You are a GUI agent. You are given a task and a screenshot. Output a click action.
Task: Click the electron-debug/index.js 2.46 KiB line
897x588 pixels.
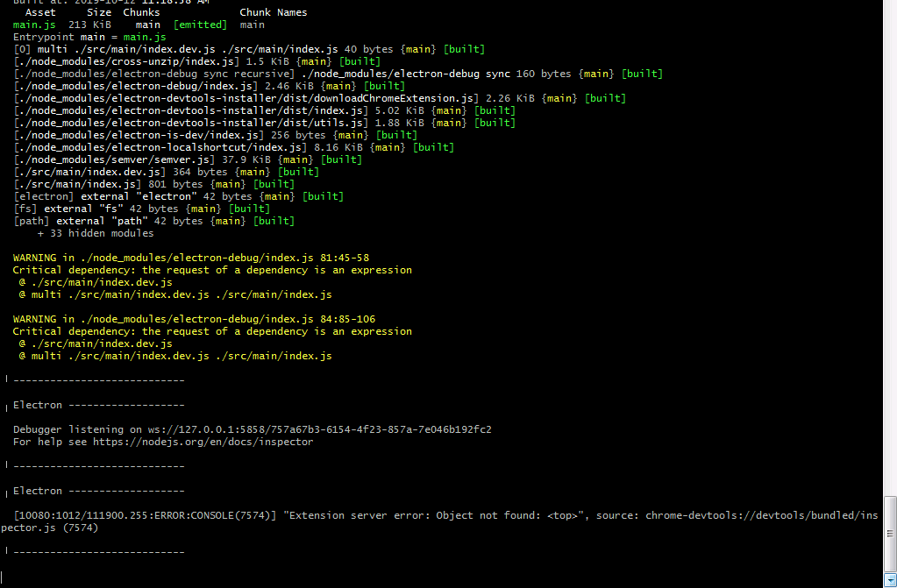pos(209,87)
